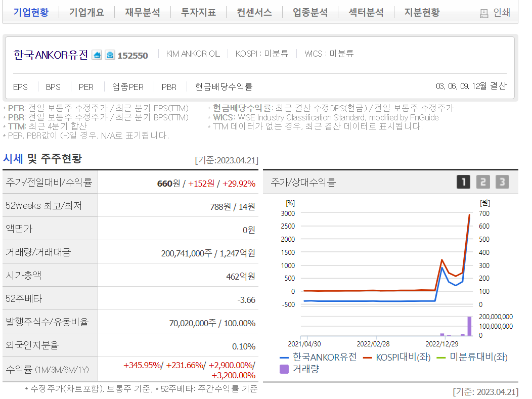Open the 재무분석 tab
Image resolution: width=532 pixels, height=399 pixels.
143,12
